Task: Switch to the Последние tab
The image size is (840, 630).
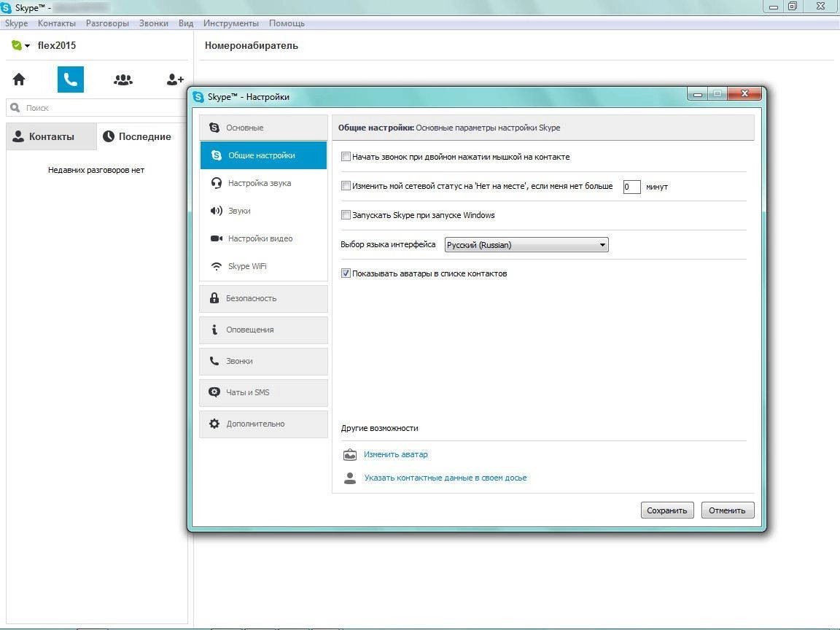Action: pos(142,136)
